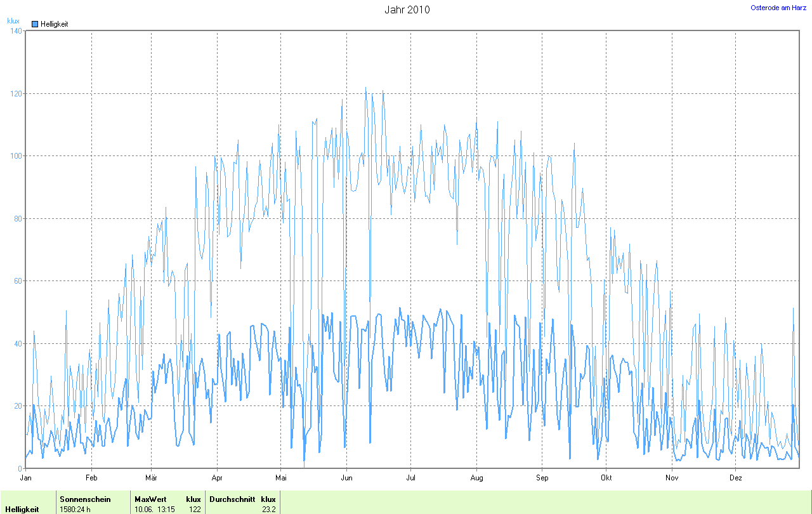The image size is (812, 514).
Task: Click the Helligkeit row header in the table
Action: coord(22,509)
